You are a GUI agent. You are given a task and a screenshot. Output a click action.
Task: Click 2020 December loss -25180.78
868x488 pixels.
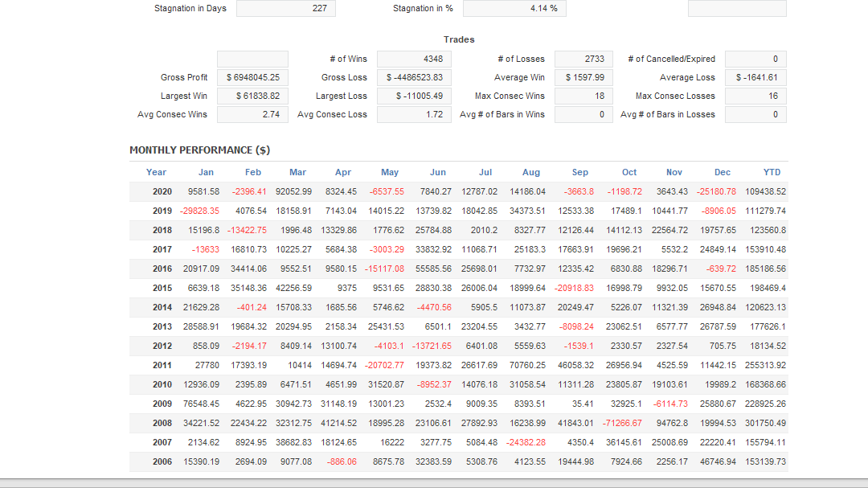pyautogui.click(x=716, y=191)
